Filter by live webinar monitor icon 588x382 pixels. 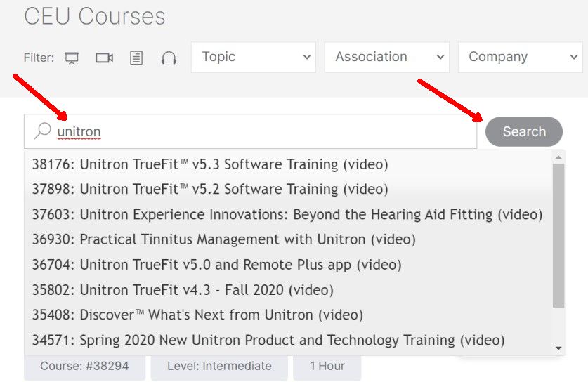(x=72, y=58)
